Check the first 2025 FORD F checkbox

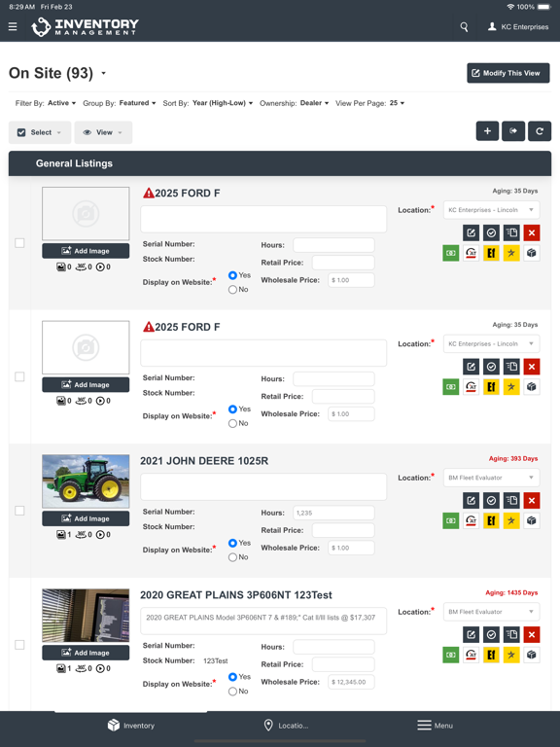19,243
